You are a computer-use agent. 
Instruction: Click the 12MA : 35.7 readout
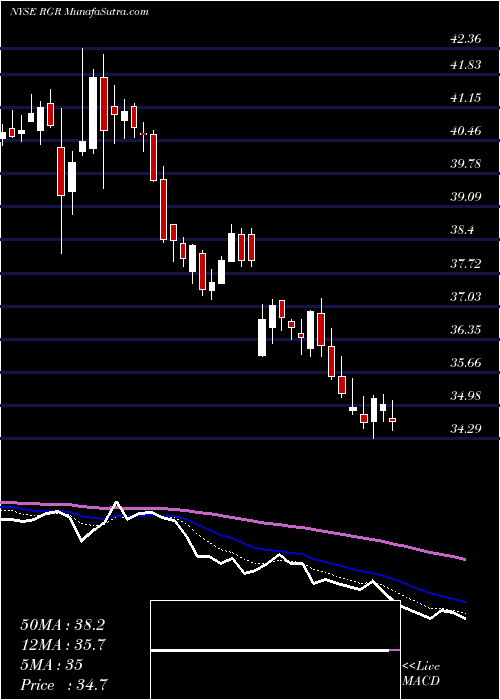point(62,645)
